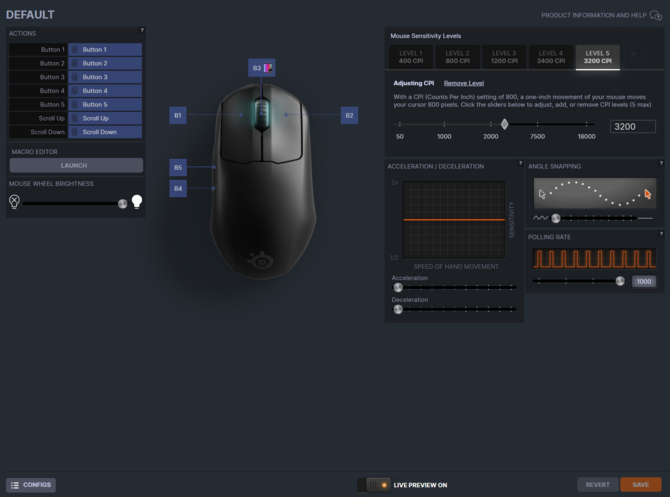Open the Scroll Down action dropdown

coord(105,132)
